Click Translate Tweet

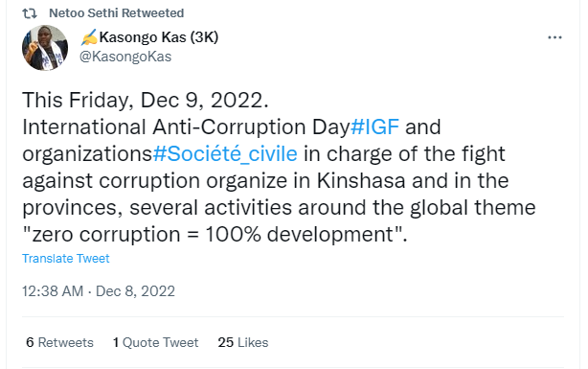66,259
